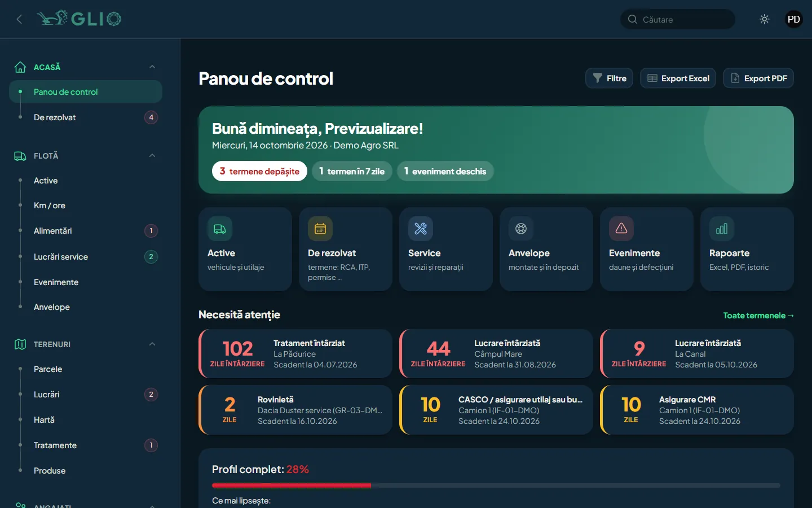The width and height of the screenshot is (812, 508).
Task: Open Km / ore menu item
Action: coord(86,205)
